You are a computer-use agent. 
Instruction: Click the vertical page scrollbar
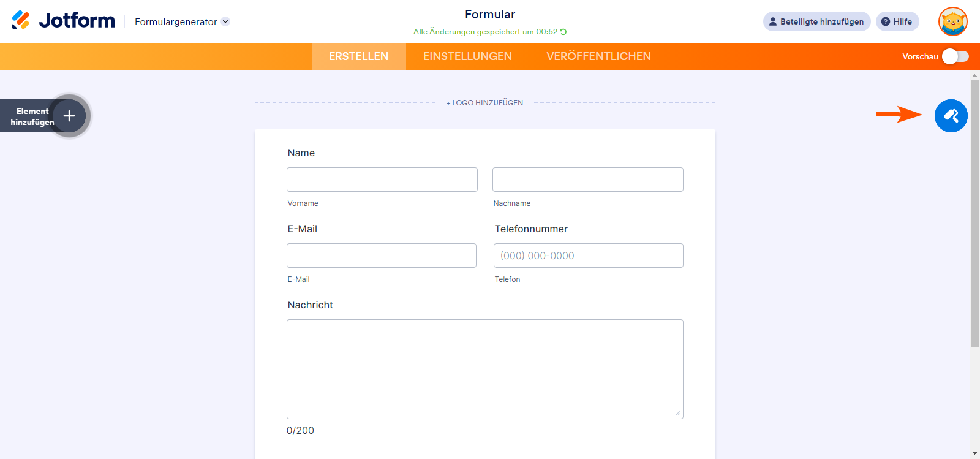974,214
